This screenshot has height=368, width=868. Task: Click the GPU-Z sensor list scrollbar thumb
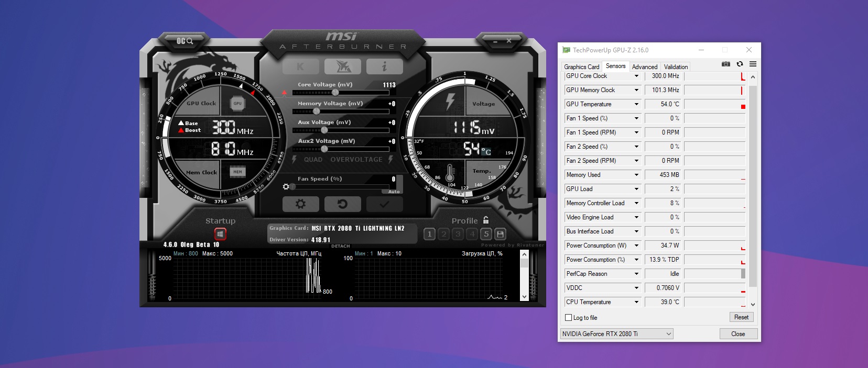click(753, 186)
